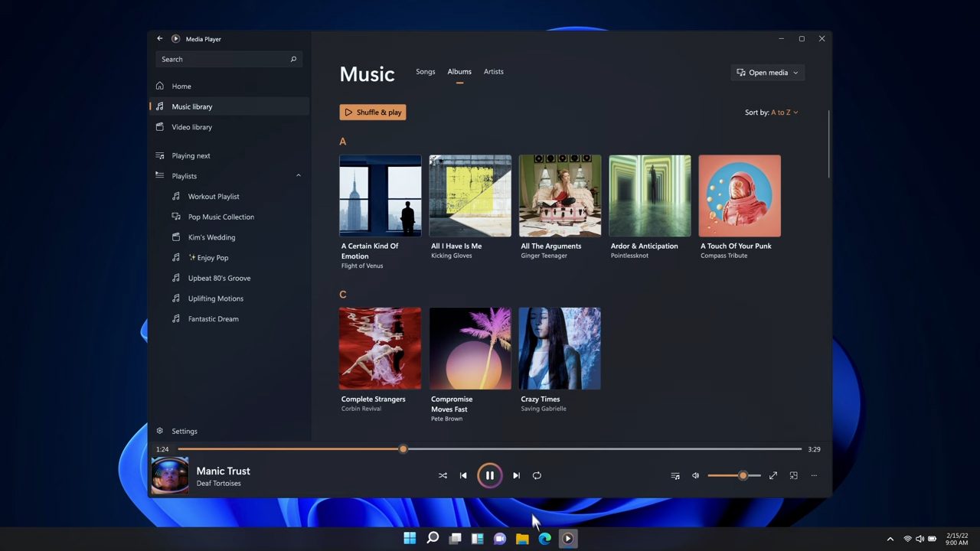Collapse the Playlists section

(x=298, y=175)
